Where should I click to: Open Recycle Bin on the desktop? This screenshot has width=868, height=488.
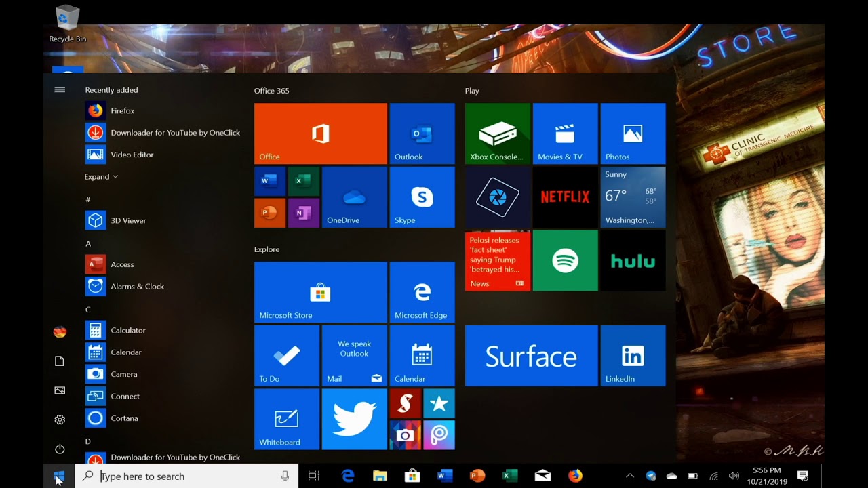[67, 24]
